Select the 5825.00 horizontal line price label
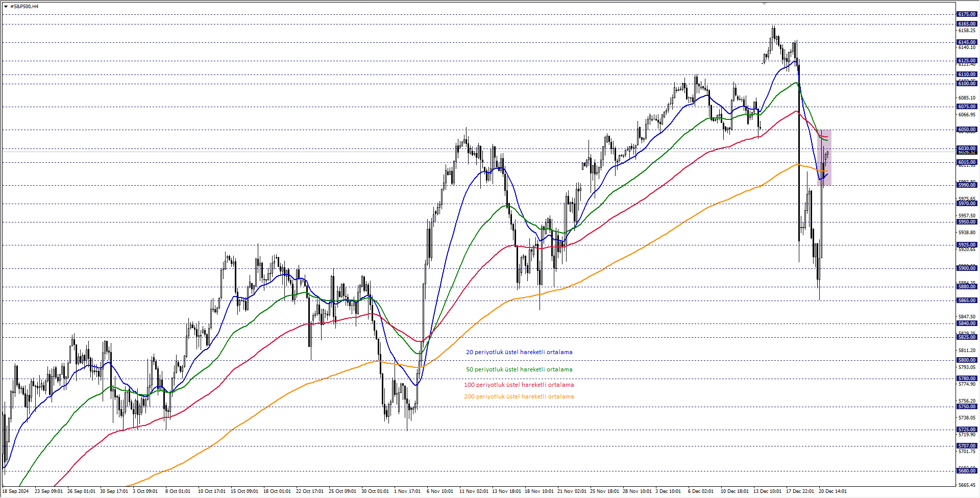This screenshot has width=980, height=498. click(967, 337)
